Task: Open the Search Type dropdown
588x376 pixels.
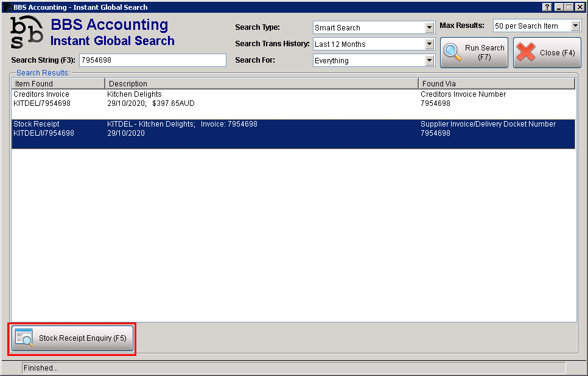Action: (x=429, y=27)
